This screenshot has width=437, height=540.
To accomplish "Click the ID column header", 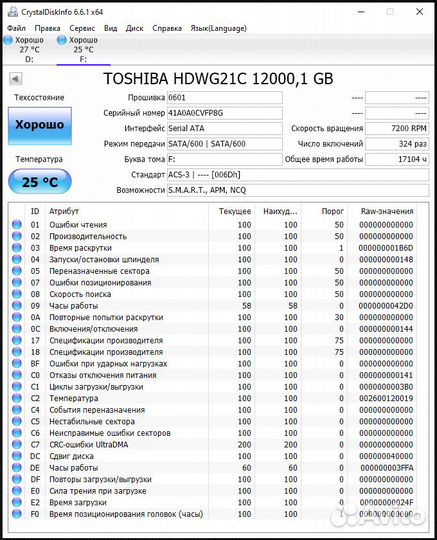I will [x=35, y=211].
